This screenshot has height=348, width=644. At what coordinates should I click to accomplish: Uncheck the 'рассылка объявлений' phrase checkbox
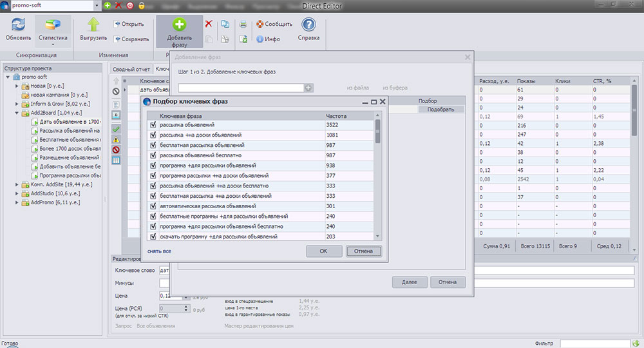[x=153, y=125]
